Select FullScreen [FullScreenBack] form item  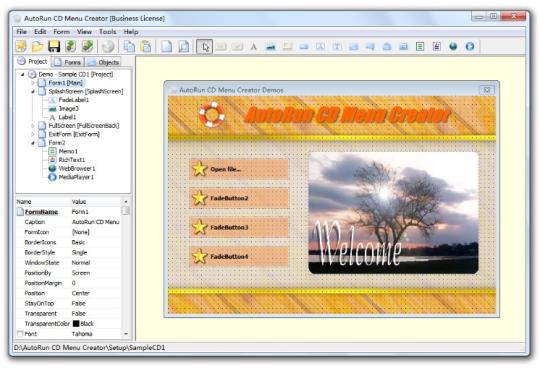84,126
